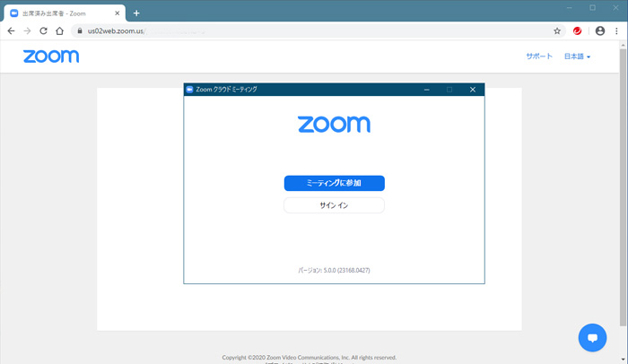628x364 pixels.
Task: Close the Zoom クラウド ミーティング dialog
Action: [x=473, y=90]
